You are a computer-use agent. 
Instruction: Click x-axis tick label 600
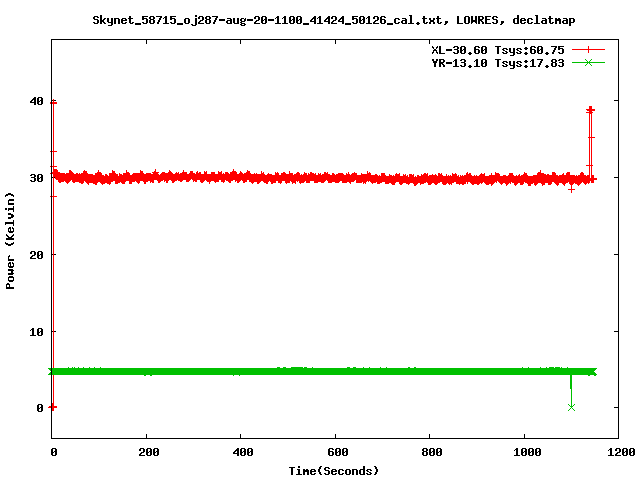pos(338,452)
